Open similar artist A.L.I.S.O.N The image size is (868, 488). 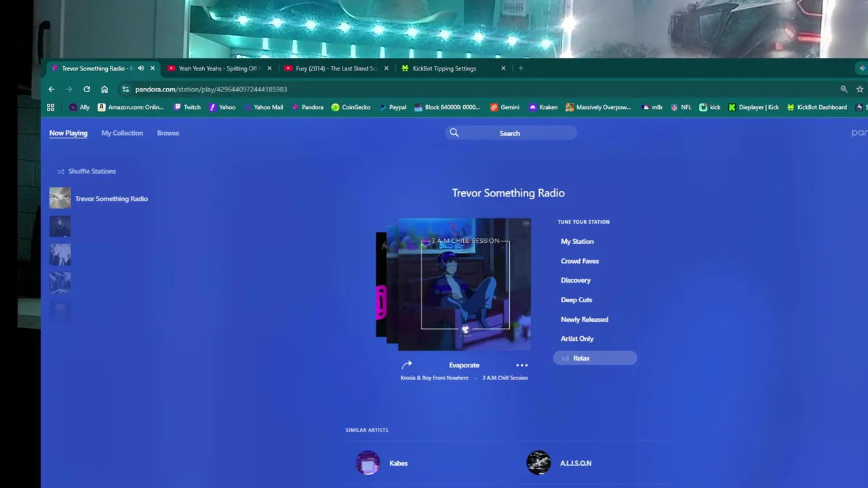(576, 463)
